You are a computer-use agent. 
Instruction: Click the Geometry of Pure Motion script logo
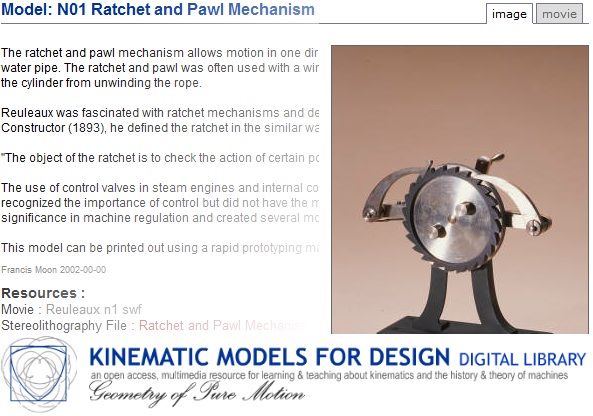point(197,393)
